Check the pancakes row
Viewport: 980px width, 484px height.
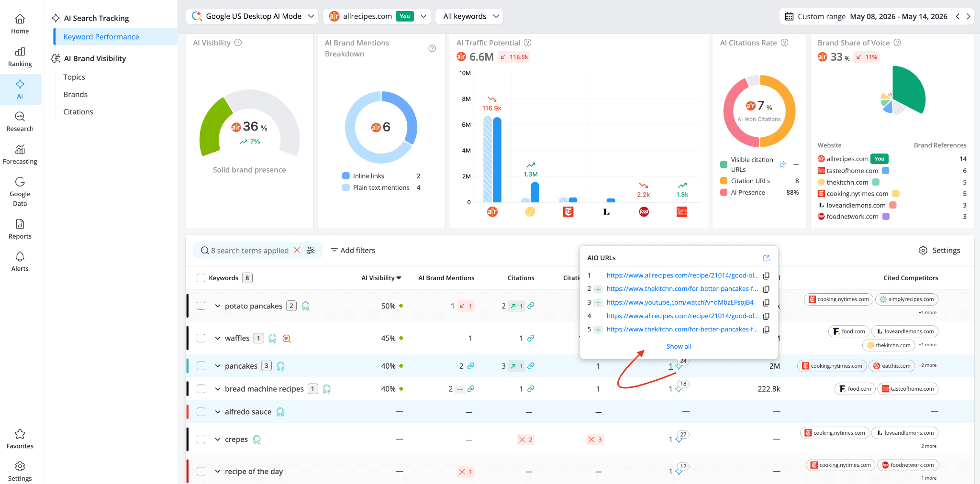pyautogui.click(x=201, y=366)
